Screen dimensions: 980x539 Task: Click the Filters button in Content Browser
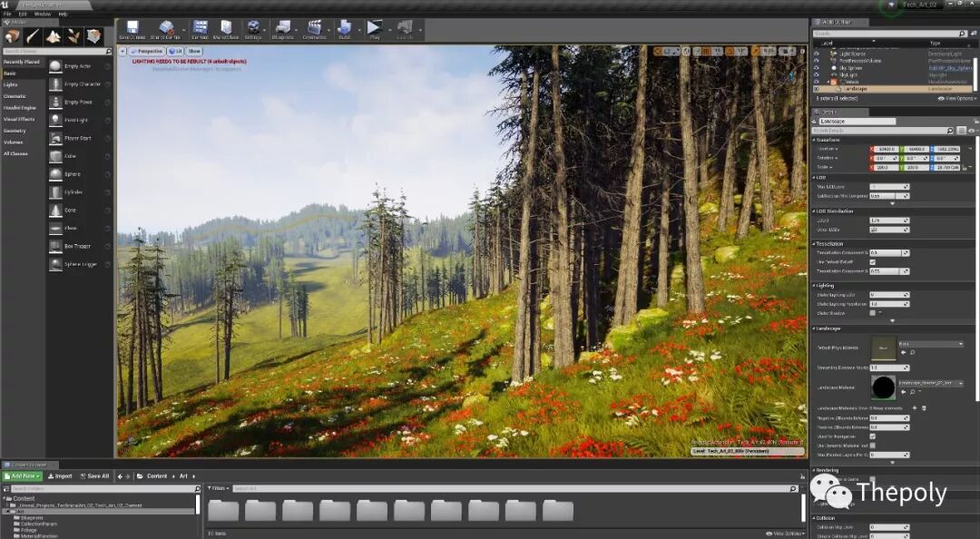pos(218,488)
